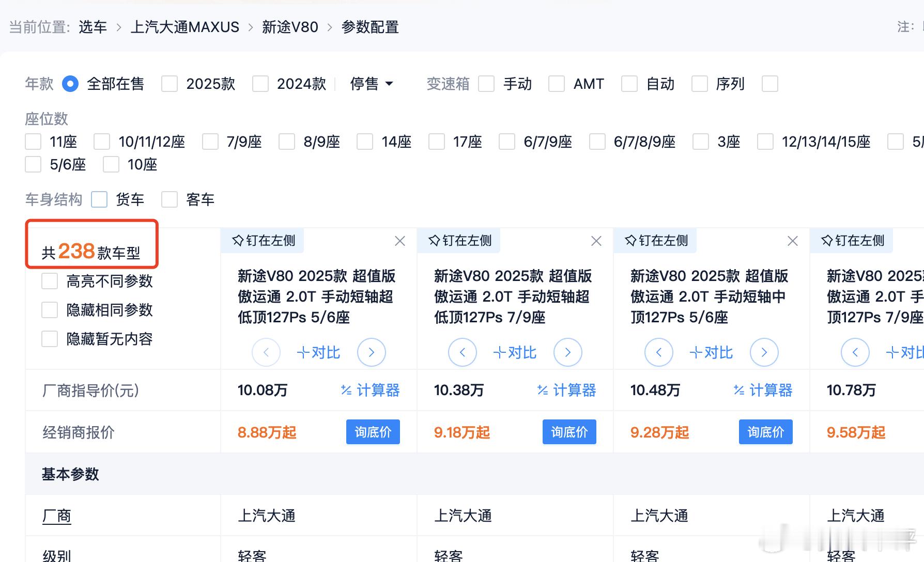This screenshot has width=924, height=562.
Task: Check the 11座 seat filter
Action: click(x=33, y=142)
